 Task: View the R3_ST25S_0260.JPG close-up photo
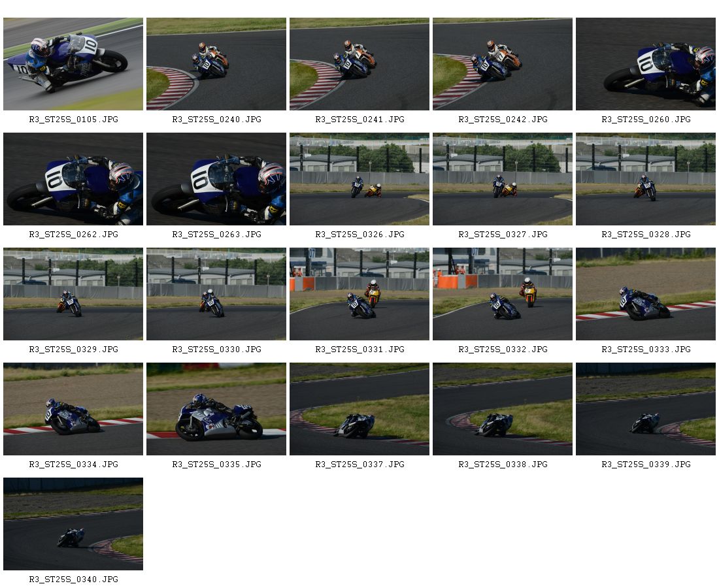(x=646, y=64)
